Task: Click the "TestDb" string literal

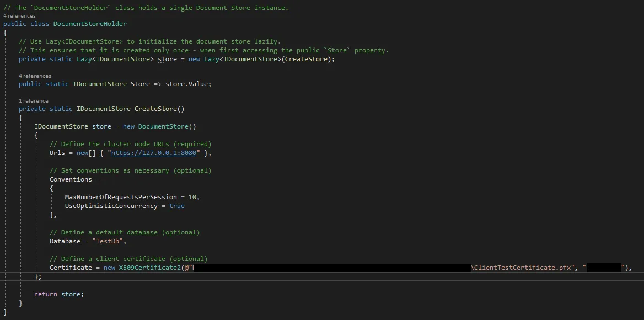Action: coord(107,241)
